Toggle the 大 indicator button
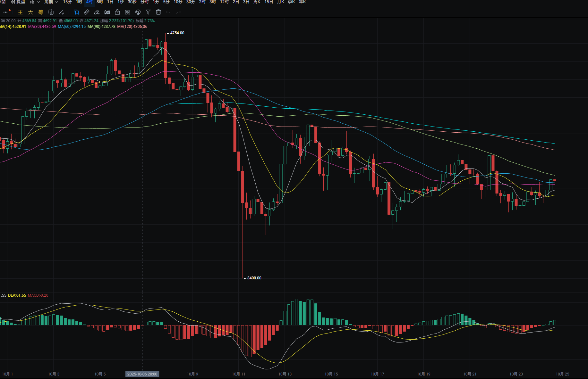 tap(30, 12)
